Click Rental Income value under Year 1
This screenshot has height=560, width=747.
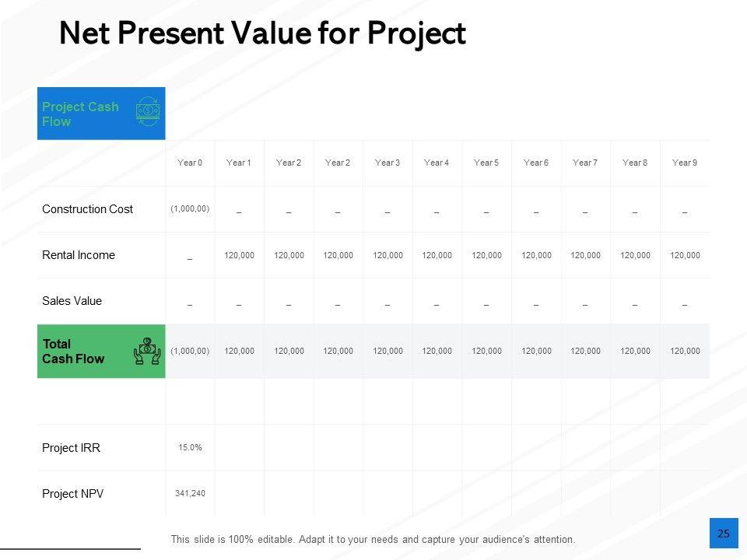pyautogui.click(x=239, y=255)
